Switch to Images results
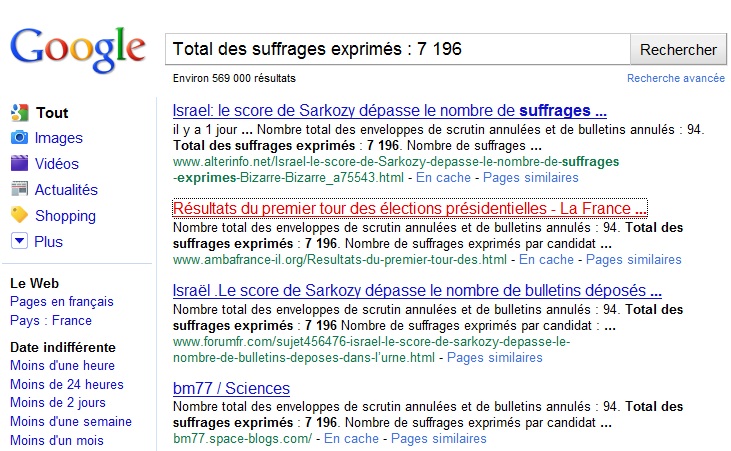The width and height of the screenshot is (731, 451). (59, 138)
